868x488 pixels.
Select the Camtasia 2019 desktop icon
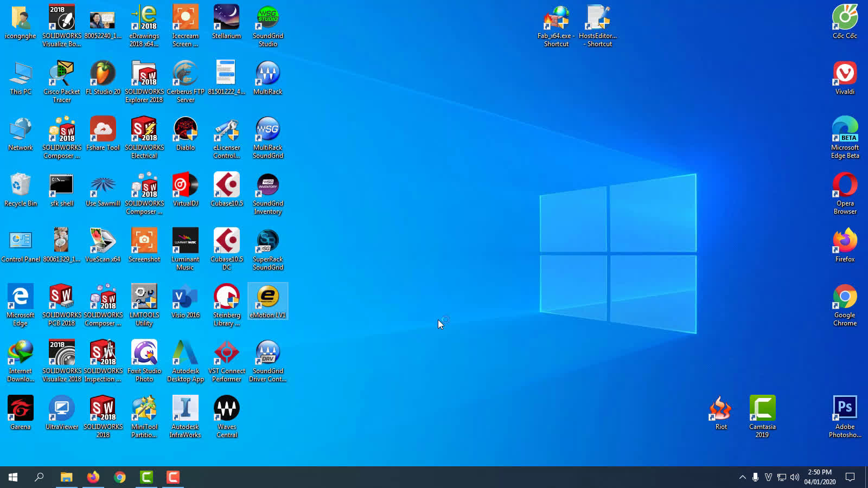pyautogui.click(x=763, y=417)
